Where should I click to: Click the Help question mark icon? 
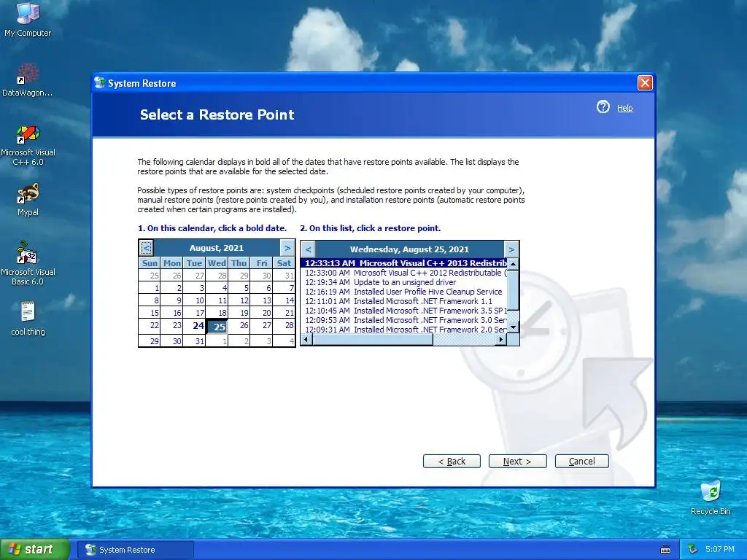point(603,107)
